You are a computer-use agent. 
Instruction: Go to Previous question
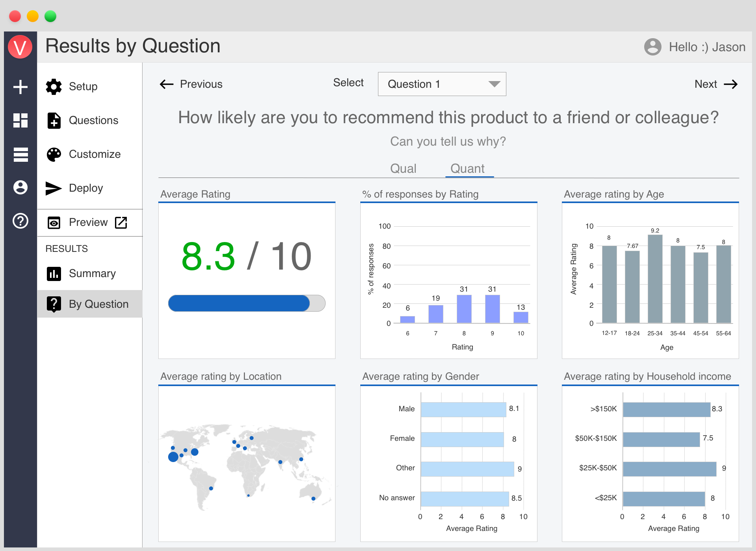click(x=191, y=84)
